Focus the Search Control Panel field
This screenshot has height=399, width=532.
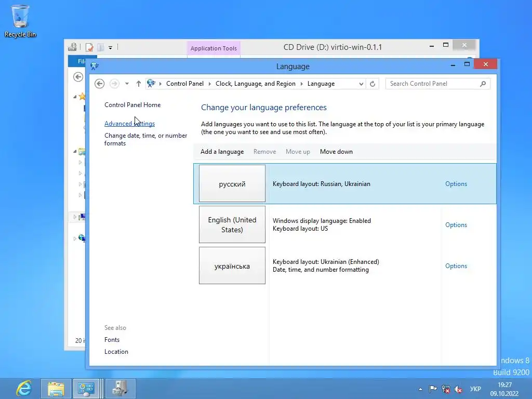[437, 84]
